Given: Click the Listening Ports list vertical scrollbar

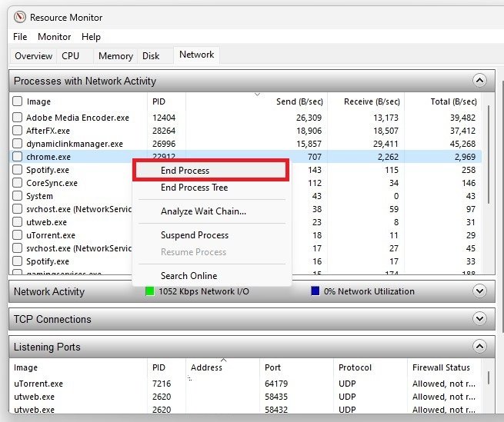Looking at the screenshot, I should pyautogui.click(x=489, y=377).
